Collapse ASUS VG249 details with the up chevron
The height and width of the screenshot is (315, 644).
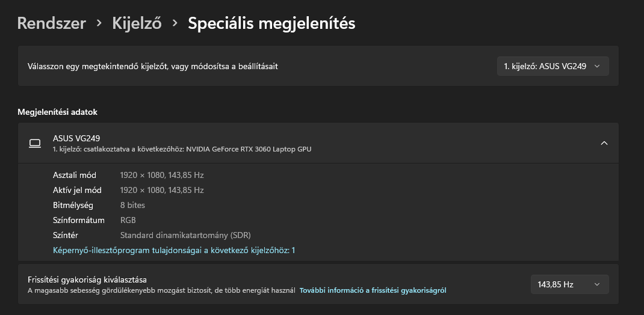click(x=604, y=143)
